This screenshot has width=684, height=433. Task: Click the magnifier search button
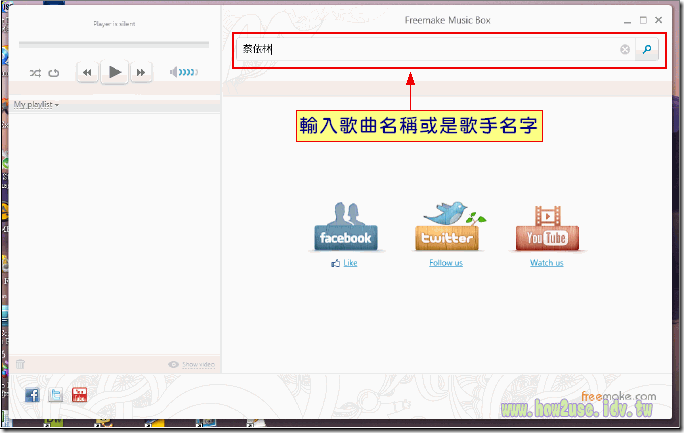[647, 49]
